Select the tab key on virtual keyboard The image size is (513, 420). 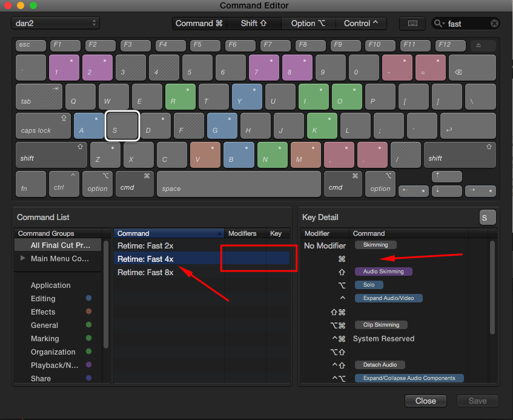coord(39,97)
